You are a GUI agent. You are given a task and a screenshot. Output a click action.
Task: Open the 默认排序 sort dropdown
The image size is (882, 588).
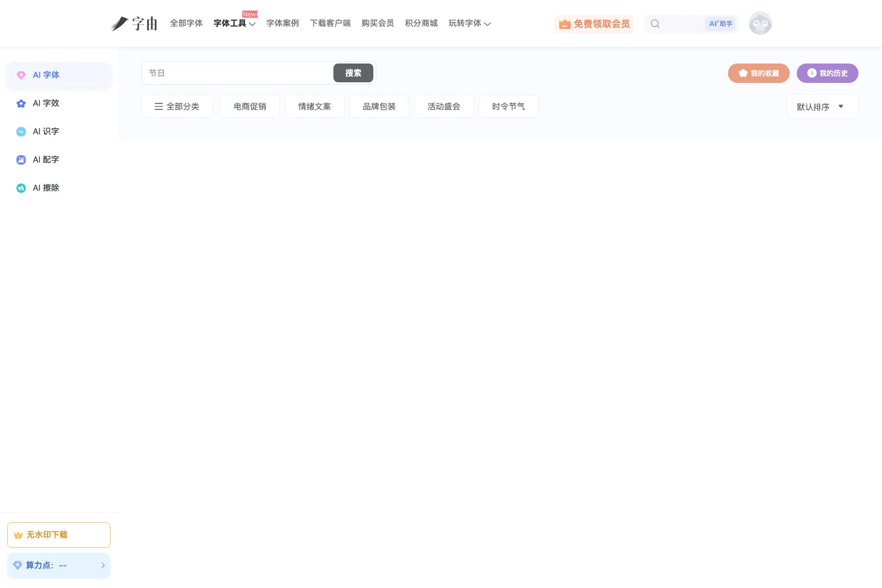click(x=823, y=107)
